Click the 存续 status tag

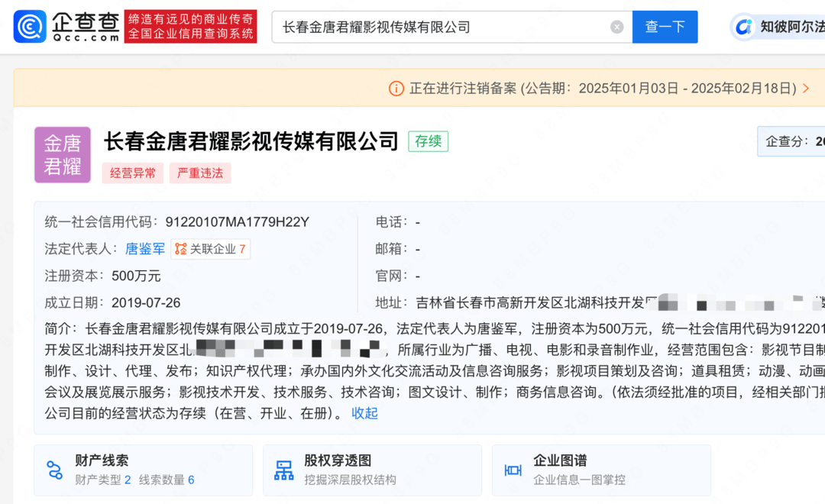tap(429, 141)
